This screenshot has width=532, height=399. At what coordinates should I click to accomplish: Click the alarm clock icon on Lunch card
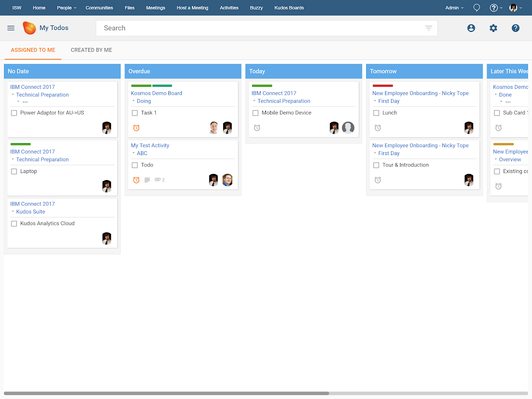(x=378, y=128)
